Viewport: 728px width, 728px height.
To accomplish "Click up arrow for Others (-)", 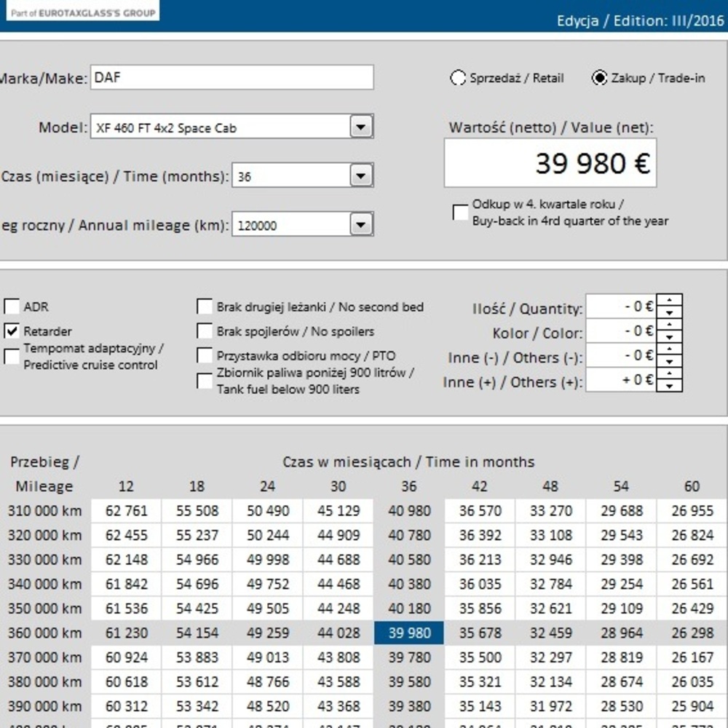I will [x=670, y=349].
